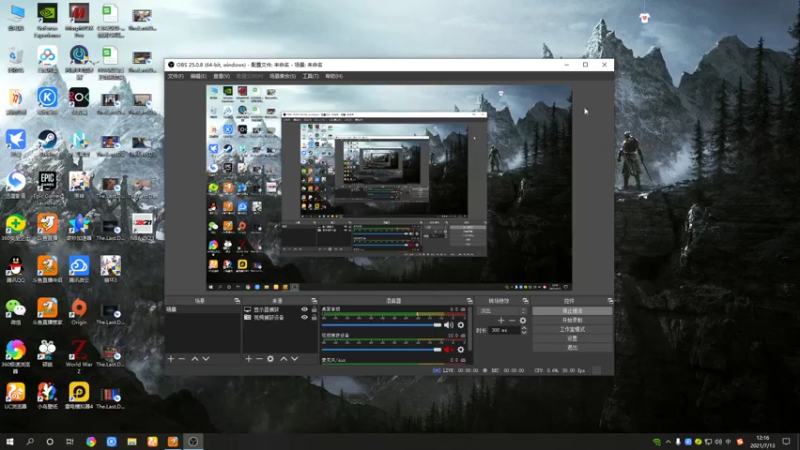The image size is (800, 450).
Task: Open WeChat desktop icon
Action: point(16,311)
